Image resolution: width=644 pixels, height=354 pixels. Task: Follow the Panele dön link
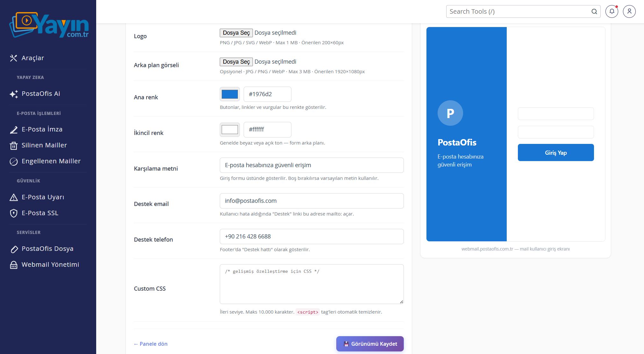point(151,344)
